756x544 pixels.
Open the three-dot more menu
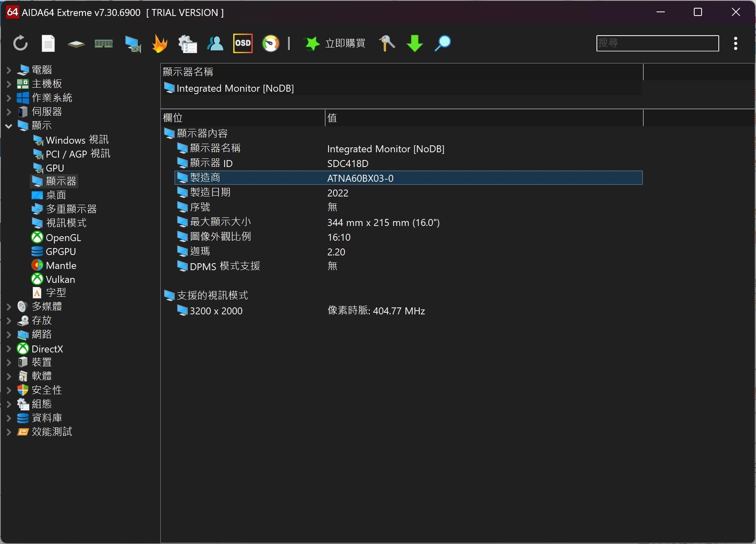pyautogui.click(x=736, y=43)
